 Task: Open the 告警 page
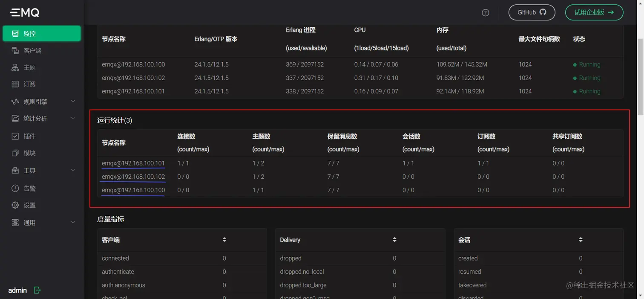[x=42, y=188]
